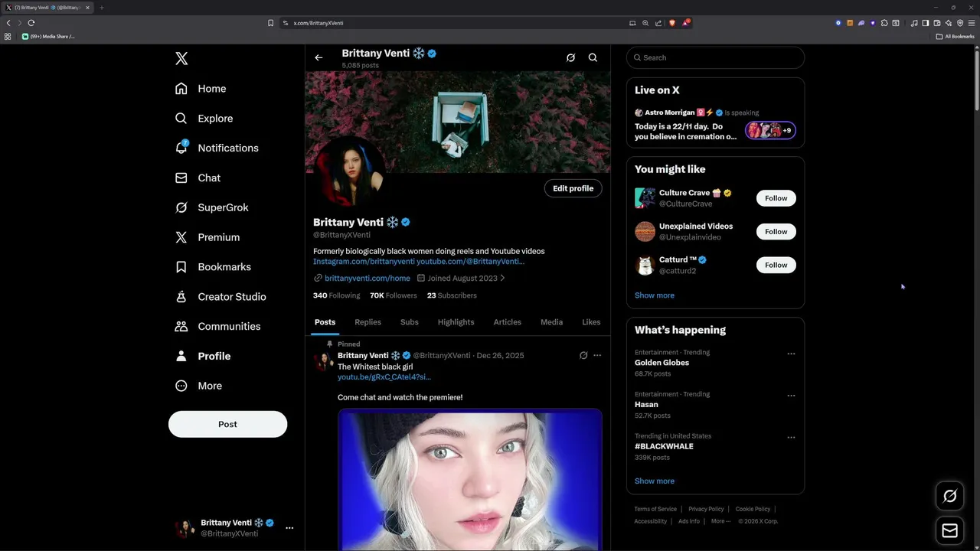980x551 pixels.
Task: Click search icon in profile header
Action: [593, 57]
